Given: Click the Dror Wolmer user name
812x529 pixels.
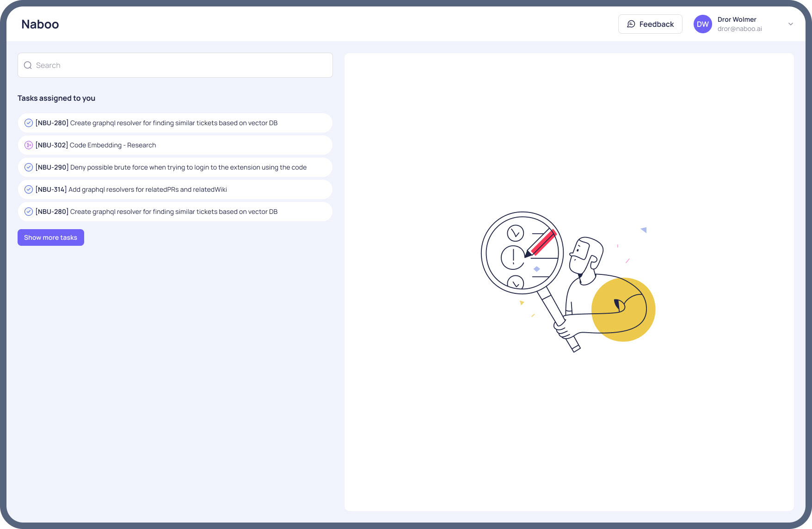Looking at the screenshot, I should pos(737,19).
